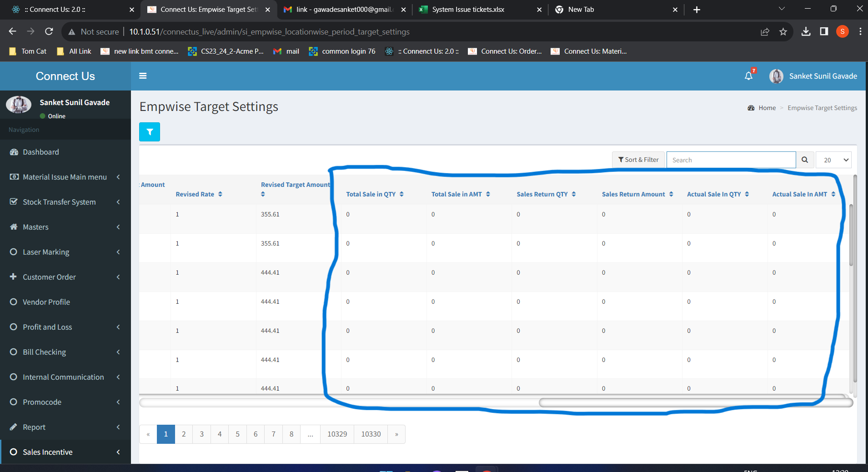This screenshot has width=868, height=472.
Task: Switch to System Issue tickets.xlsx tab
Action: click(x=480, y=10)
